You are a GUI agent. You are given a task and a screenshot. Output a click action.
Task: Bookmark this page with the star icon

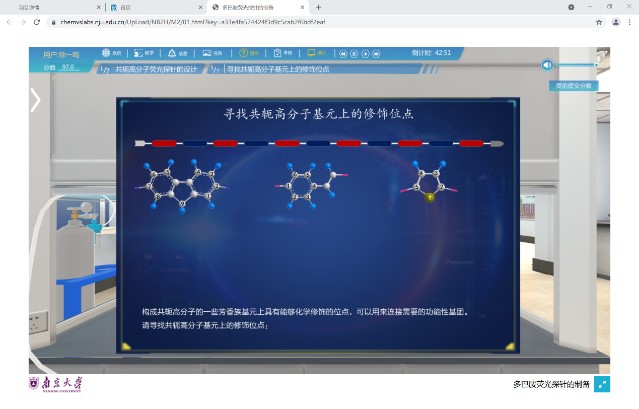[599, 21]
